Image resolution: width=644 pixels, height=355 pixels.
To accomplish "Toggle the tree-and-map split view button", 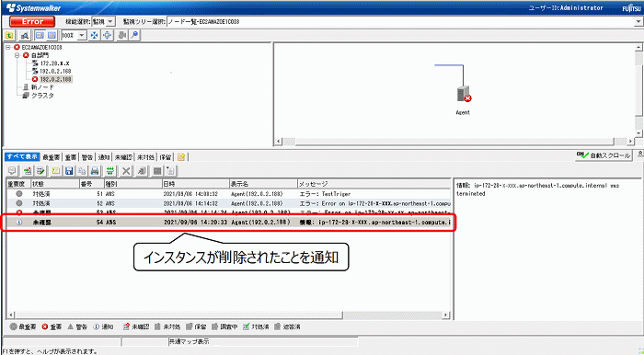I will click(40, 35).
